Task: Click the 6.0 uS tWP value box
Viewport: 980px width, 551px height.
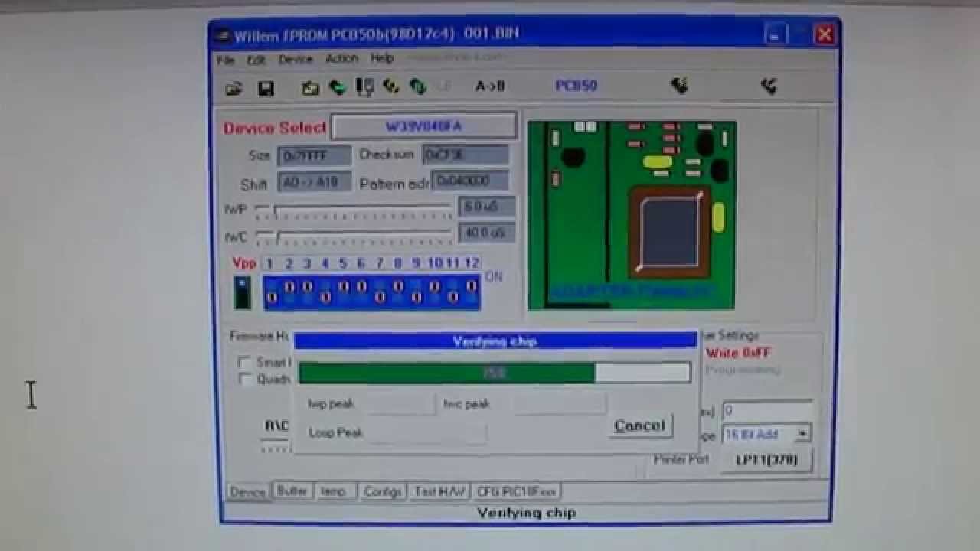Action: pyautogui.click(x=485, y=207)
